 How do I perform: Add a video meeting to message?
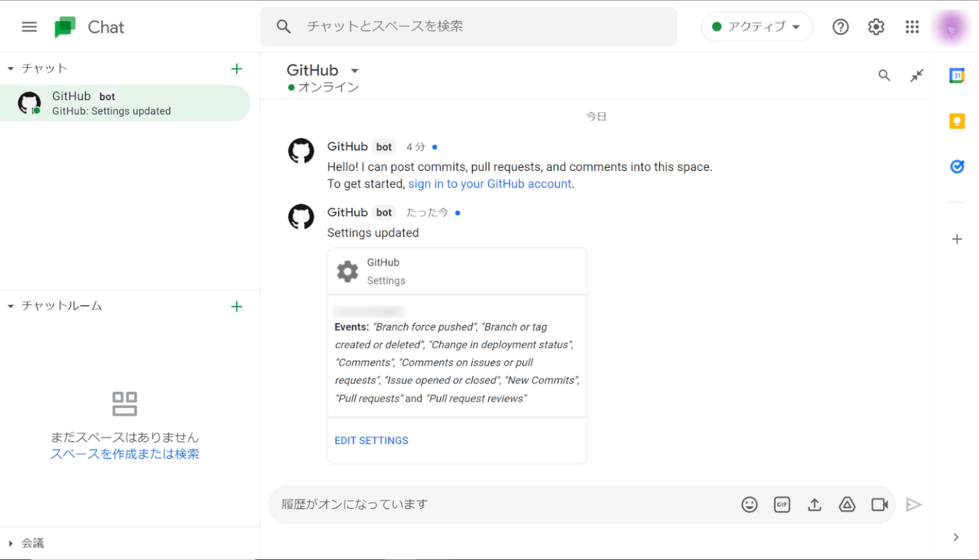pos(880,505)
